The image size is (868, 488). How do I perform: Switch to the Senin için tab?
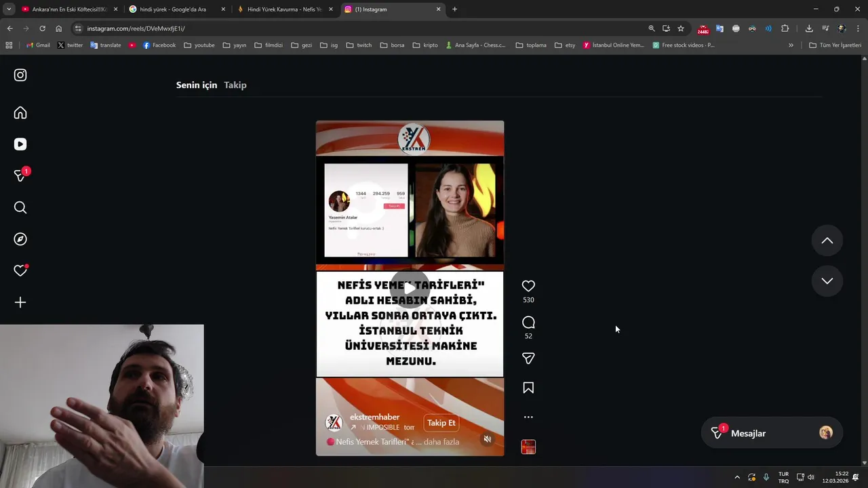(197, 85)
